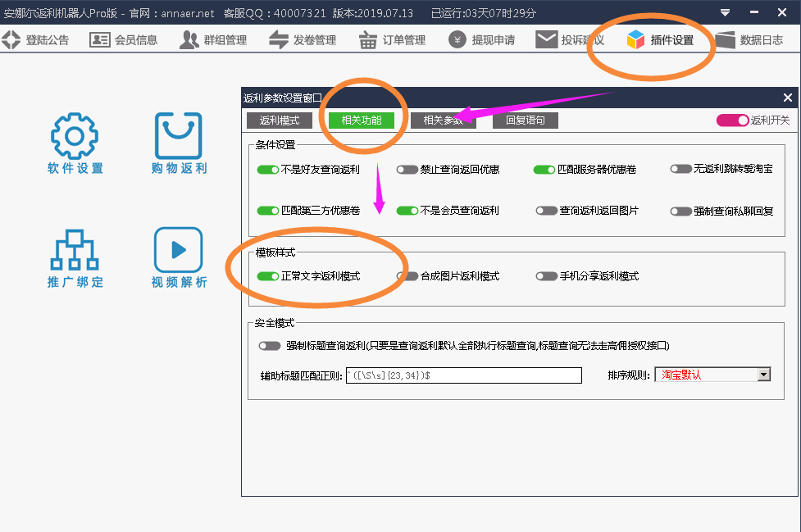This screenshot has height=532, width=801.
Task: Open 提现申请 withdrawal request
Action: pyautogui.click(x=481, y=40)
